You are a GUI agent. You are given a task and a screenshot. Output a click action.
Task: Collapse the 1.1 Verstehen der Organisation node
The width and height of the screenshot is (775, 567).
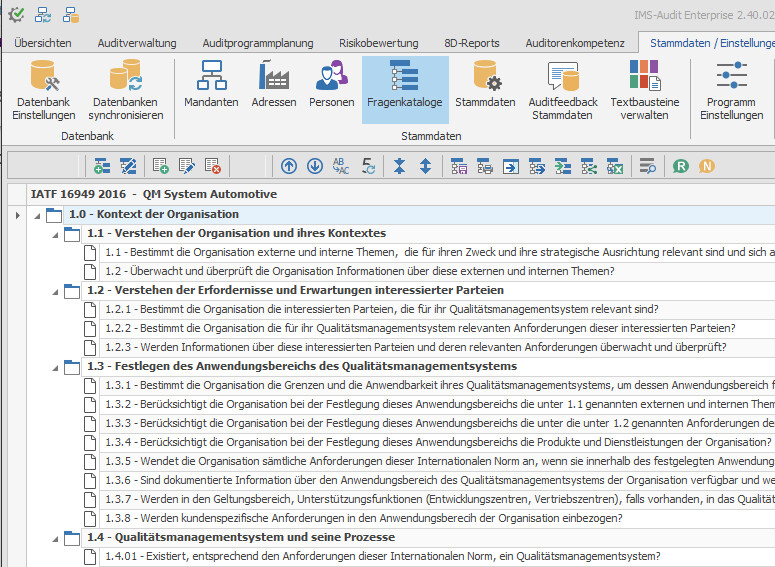coord(55,235)
